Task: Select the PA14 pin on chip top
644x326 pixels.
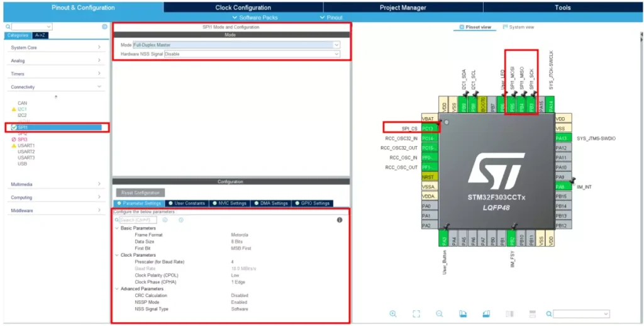Action: click(x=551, y=104)
